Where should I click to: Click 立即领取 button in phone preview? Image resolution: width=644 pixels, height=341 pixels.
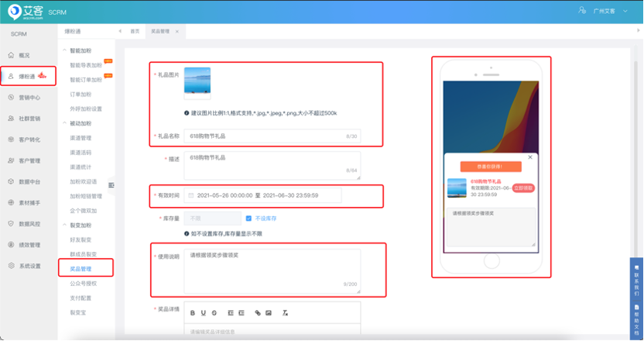(523, 188)
